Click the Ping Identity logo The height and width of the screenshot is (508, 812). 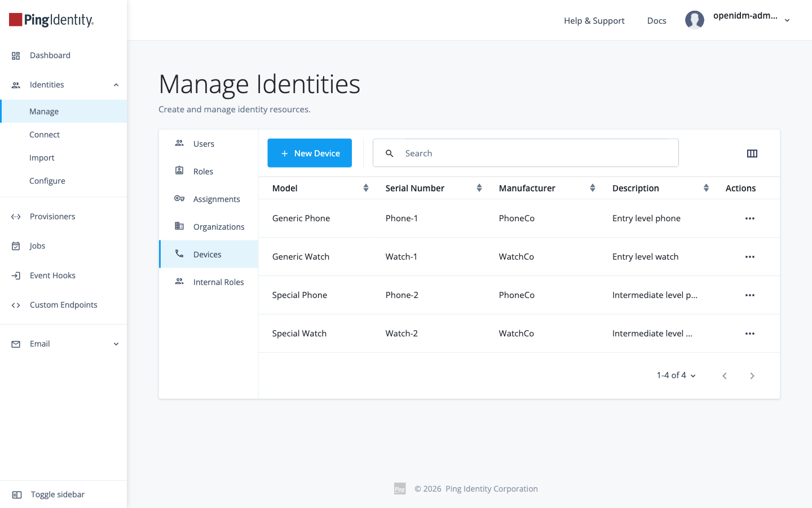(x=51, y=20)
